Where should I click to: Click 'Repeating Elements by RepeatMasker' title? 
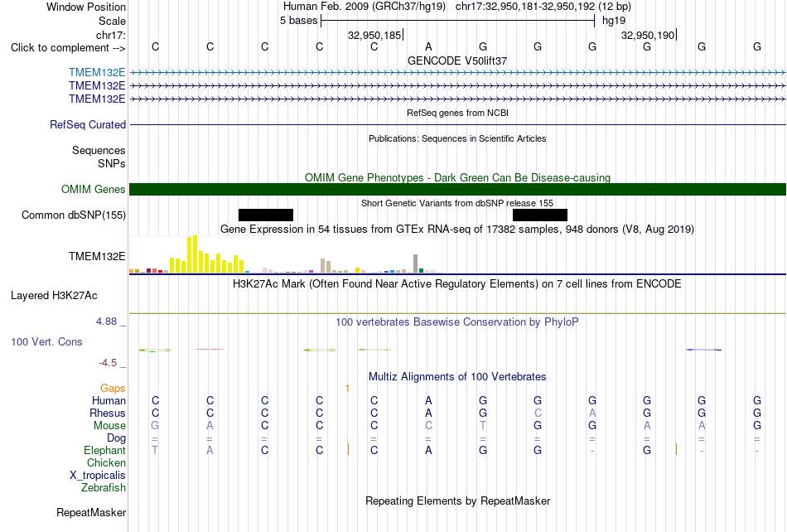[x=458, y=501]
